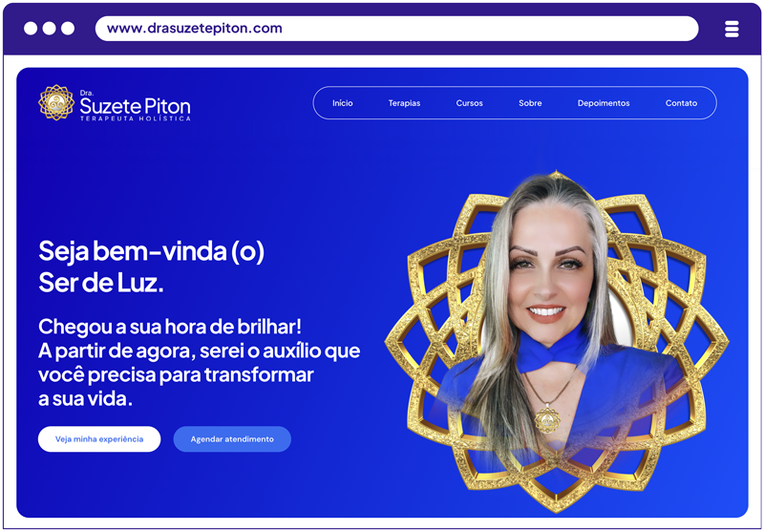Open the Terapias menu item
This screenshot has width=764, height=532.
pyautogui.click(x=404, y=103)
